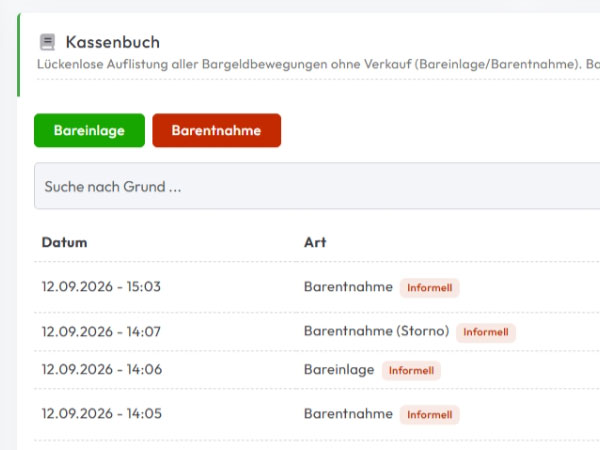Click Informell badge in 14:05 row
The image size is (600, 450).
click(430, 415)
